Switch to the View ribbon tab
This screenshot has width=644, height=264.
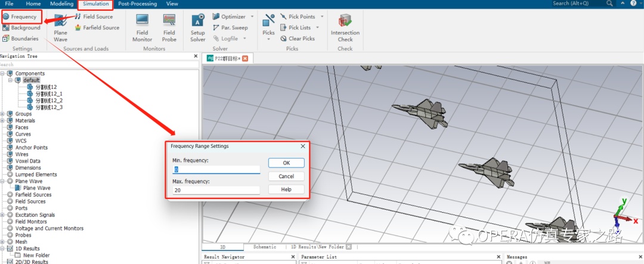[172, 4]
